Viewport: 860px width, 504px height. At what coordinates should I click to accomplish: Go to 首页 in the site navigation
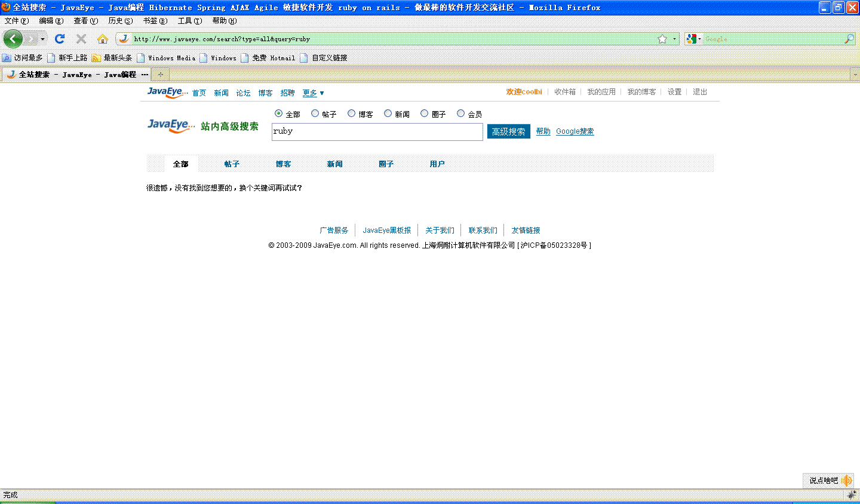(x=199, y=93)
